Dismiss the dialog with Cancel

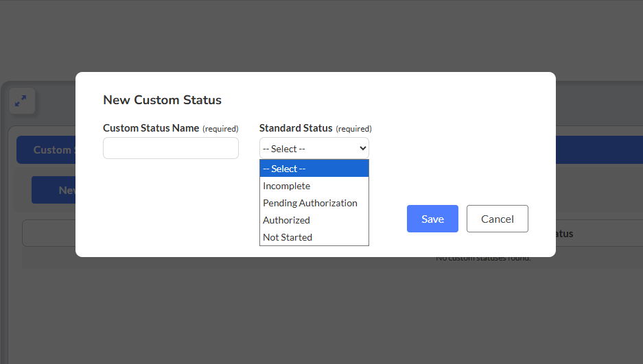[497, 219]
